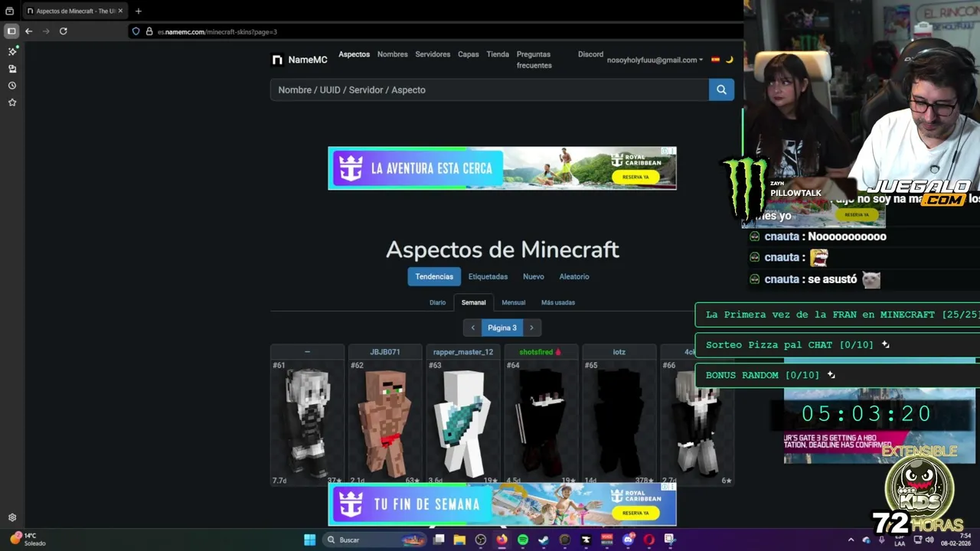This screenshot has height=551, width=980.
Task: Open Bookmarks from the sidebar star icon
Action: tap(12, 102)
